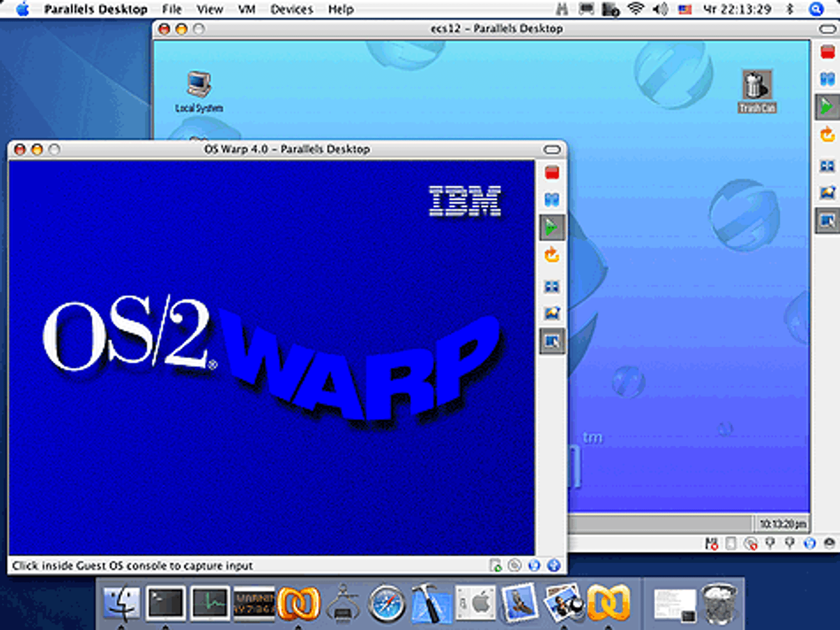Launch Safari from the Dock
Viewport: 840px width, 630px height.
[x=386, y=604]
